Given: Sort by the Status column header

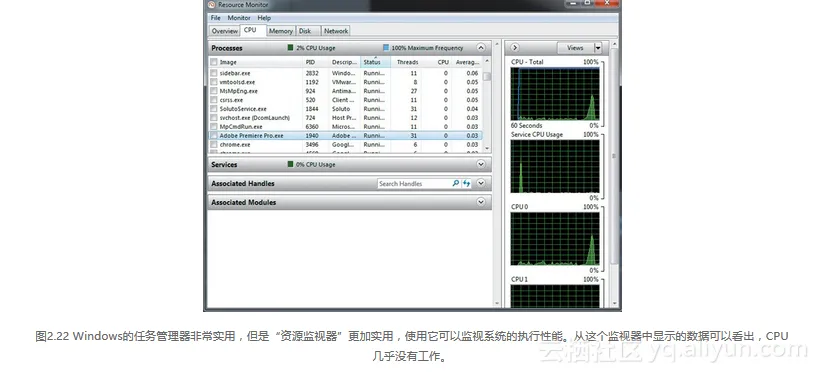Looking at the screenshot, I should pos(376,62).
